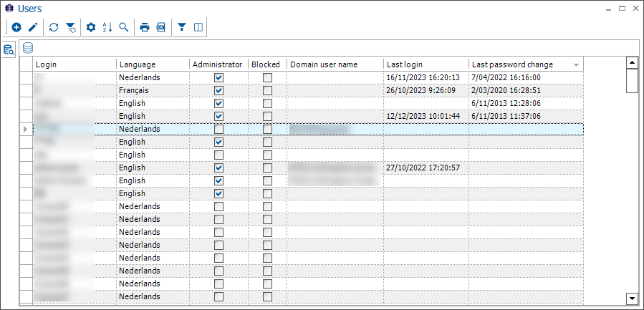Click the Last password change header text
644x310 pixels.
click(512, 64)
